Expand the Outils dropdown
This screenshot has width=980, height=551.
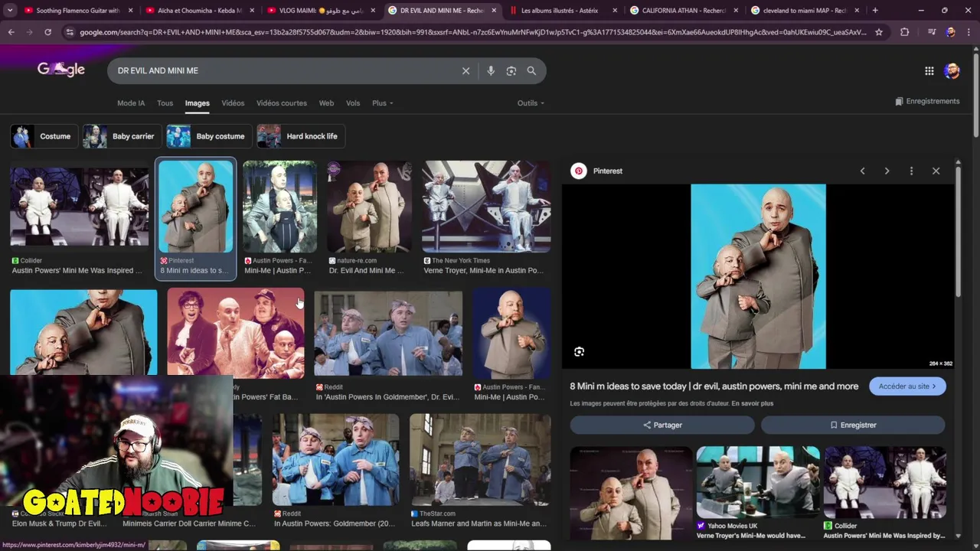[x=531, y=103]
